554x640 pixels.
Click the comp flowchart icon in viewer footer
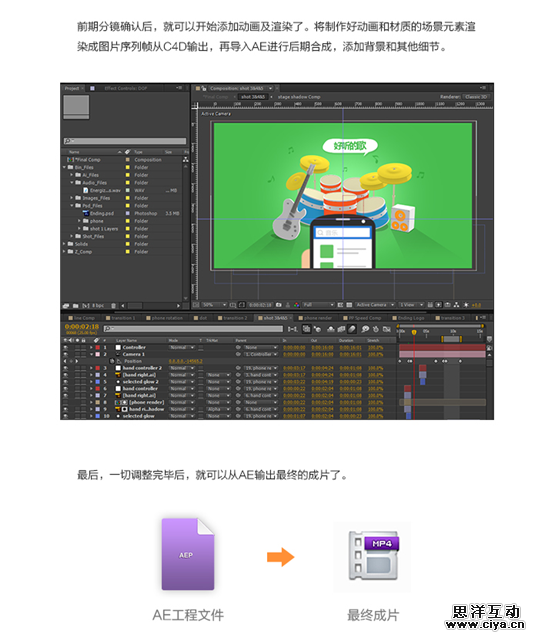[456, 304]
